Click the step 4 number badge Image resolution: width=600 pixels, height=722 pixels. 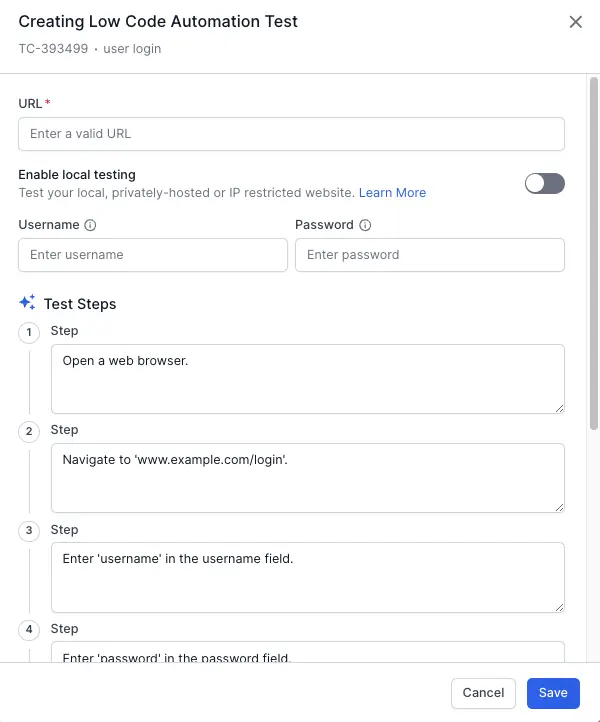coord(29,630)
